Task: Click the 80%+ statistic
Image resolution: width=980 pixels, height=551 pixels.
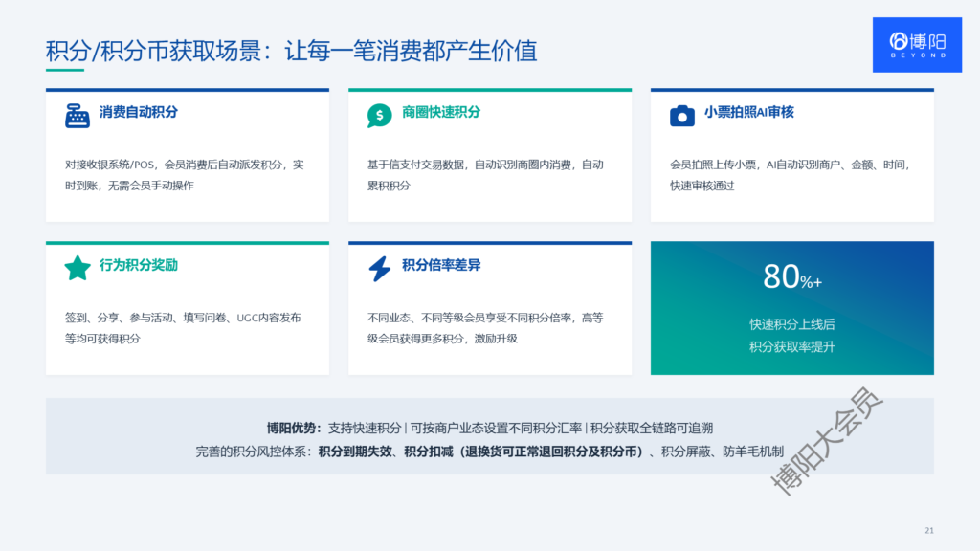Action: pyautogui.click(x=791, y=276)
